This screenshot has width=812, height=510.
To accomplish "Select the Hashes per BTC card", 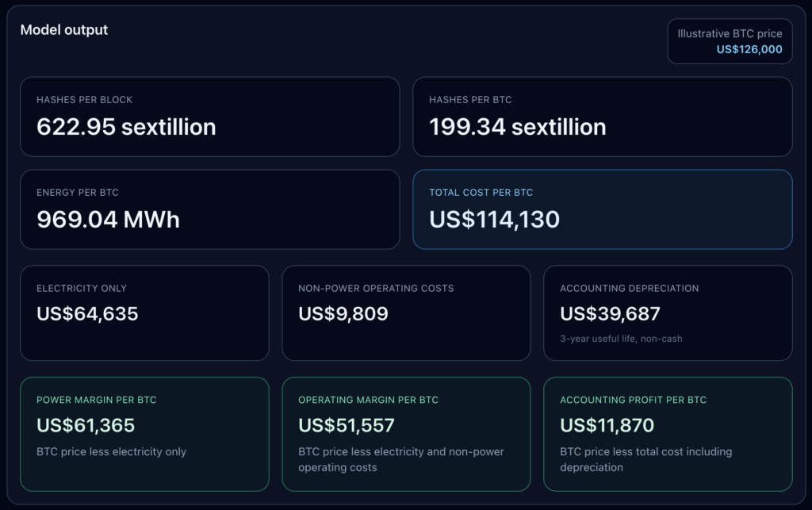I will [603, 116].
